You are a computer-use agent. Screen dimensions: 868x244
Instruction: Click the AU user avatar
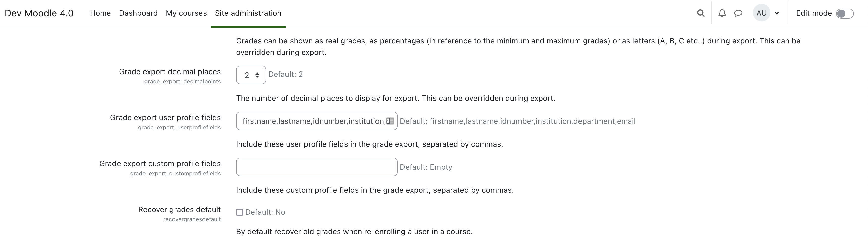pos(762,13)
